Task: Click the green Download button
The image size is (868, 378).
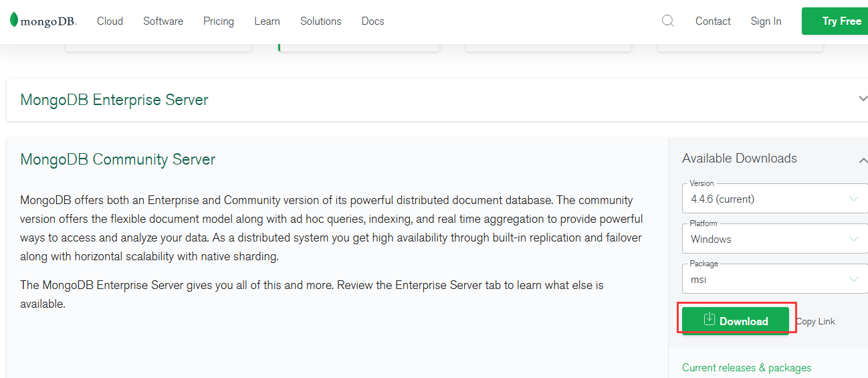Action: pyautogui.click(x=736, y=320)
